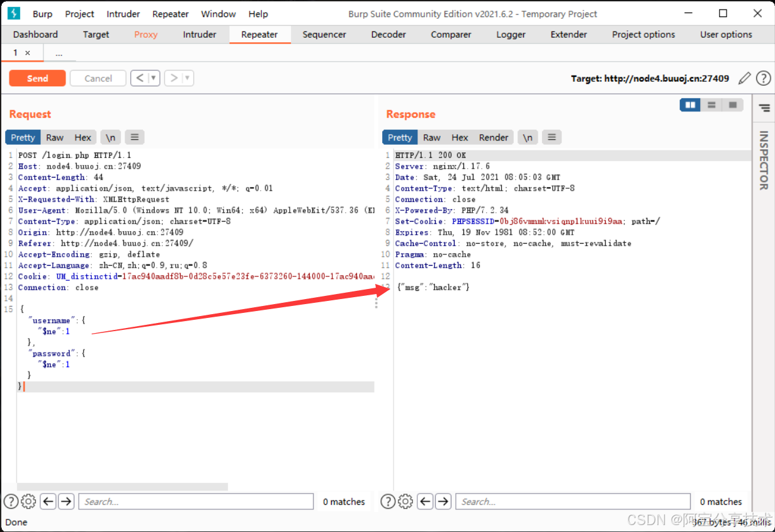
Task: Open the Project menu
Action: coord(80,14)
